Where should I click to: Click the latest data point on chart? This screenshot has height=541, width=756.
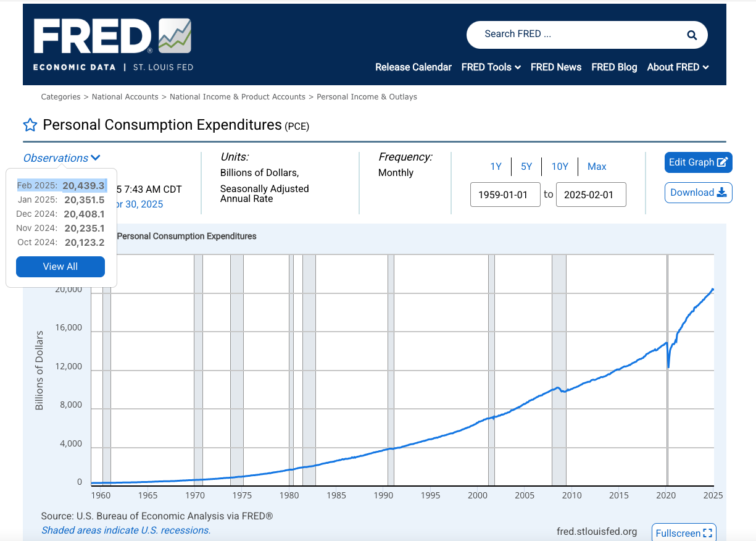[x=713, y=289]
